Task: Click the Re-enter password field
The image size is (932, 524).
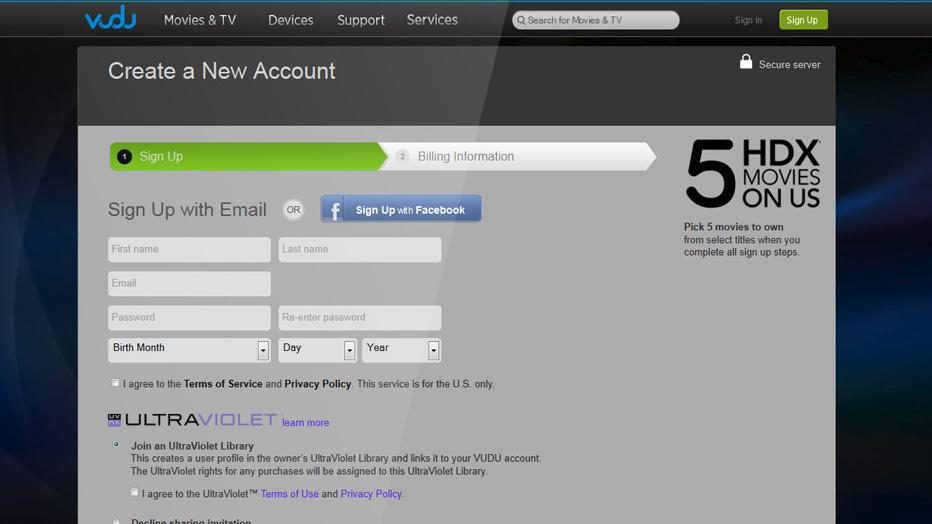Action: 360,318
